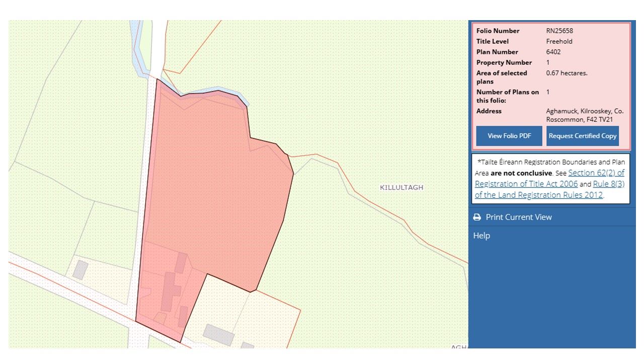Click the printer icon beside Print Current View
Screen dimensions: 644x362
[477, 217]
